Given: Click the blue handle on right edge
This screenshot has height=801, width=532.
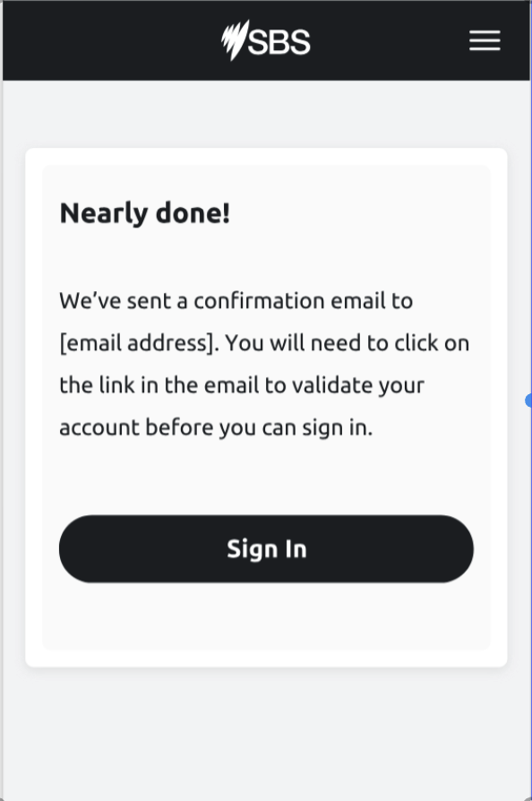Looking at the screenshot, I should [528, 401].
